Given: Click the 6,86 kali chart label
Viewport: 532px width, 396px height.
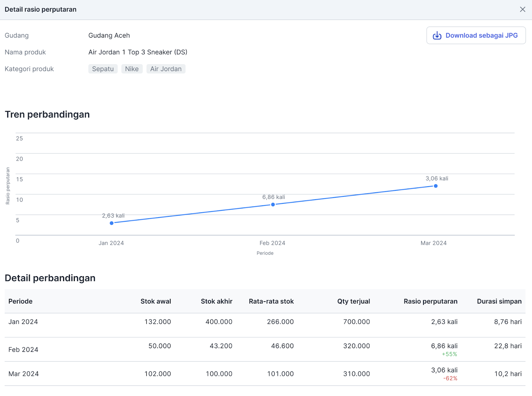Looking at the screenshot, I should point(274,197).
